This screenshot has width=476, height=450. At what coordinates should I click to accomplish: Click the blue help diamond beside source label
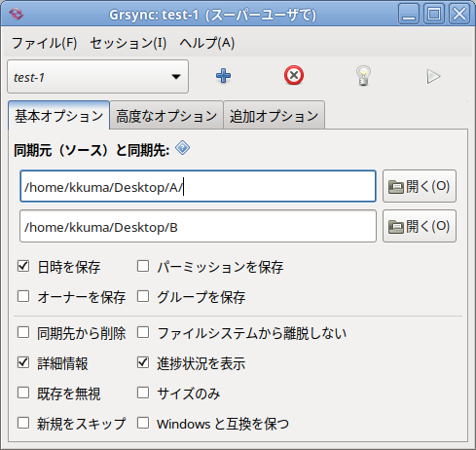click(182, 148)
